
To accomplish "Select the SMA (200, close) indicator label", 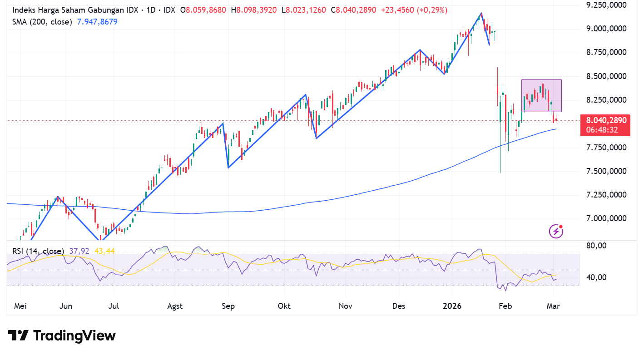I will point(43,21).
